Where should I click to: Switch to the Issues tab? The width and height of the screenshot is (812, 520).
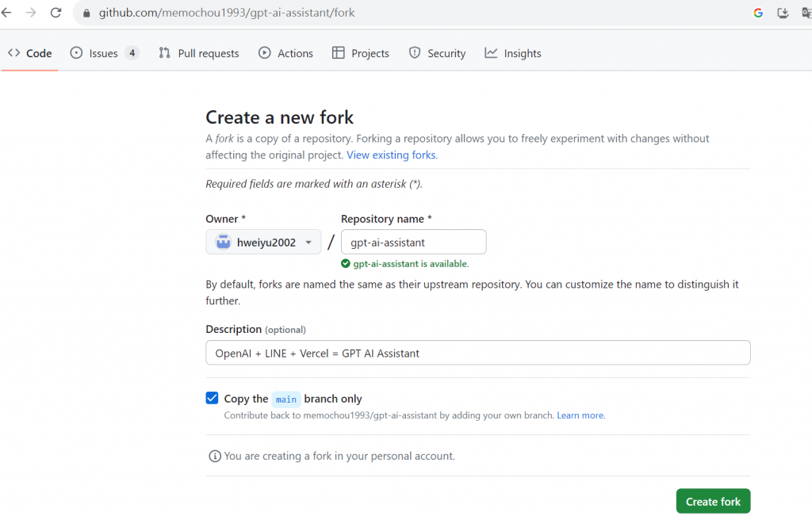[104, 53]
